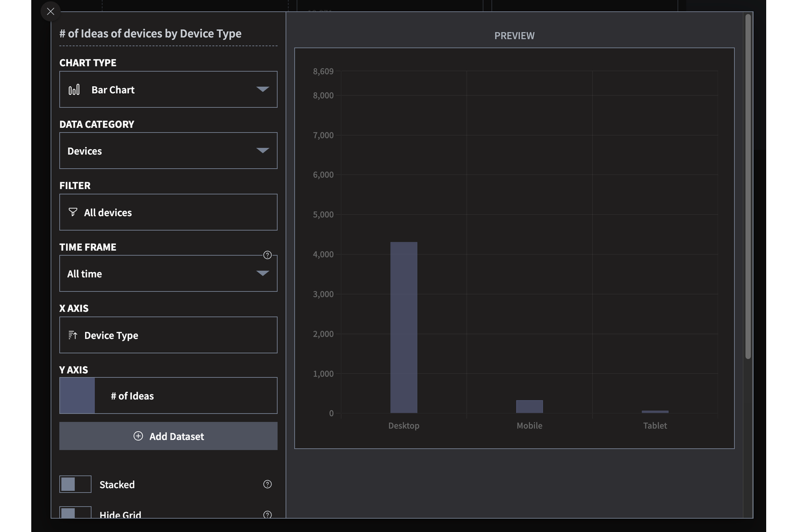Select the Device Type X Axis field
Viewport: 798px width, 532px height.
(x=168, y=335)
